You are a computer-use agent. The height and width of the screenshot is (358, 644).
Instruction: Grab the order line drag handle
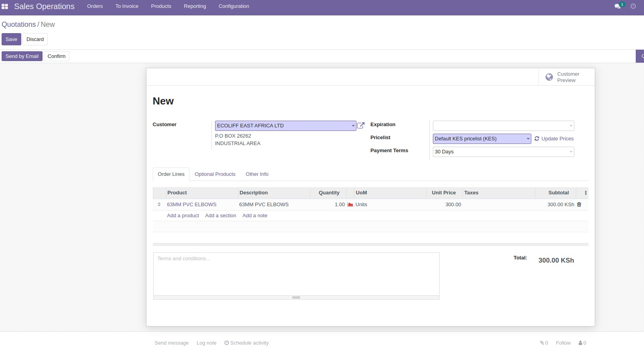click(x=159, y=205)
